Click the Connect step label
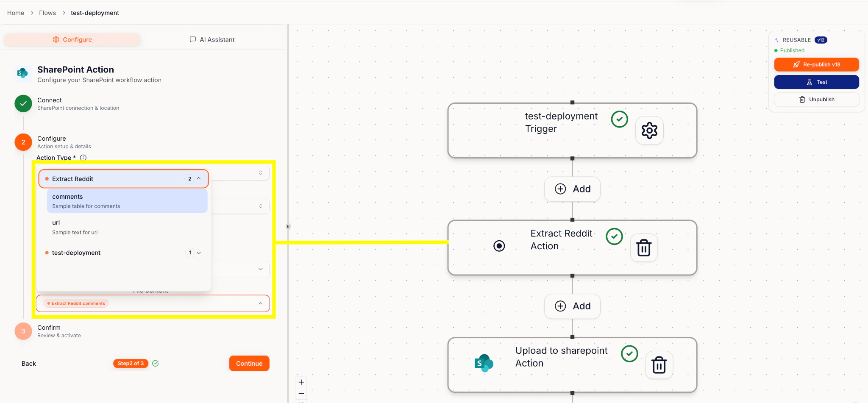This screenshot has height=403, width=868. pos(50,100)
